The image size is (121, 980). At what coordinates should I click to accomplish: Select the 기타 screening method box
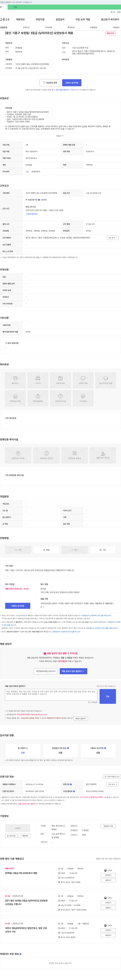click(103, 550)
